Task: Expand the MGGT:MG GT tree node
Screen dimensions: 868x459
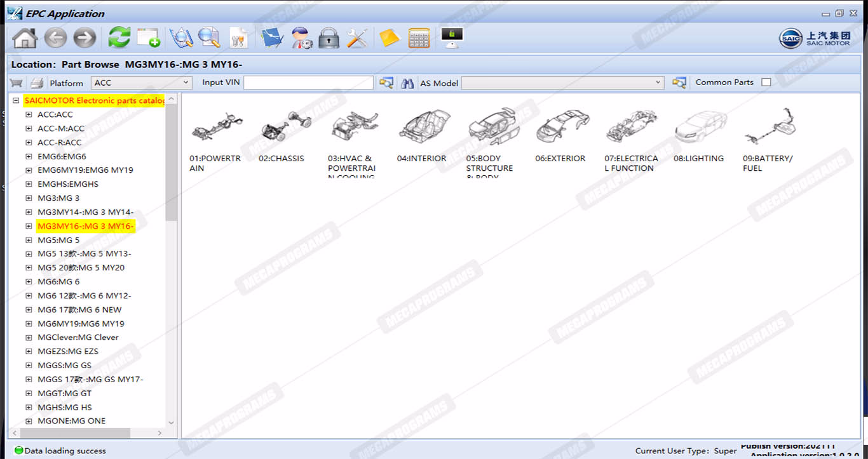Action: click(29, 393)
